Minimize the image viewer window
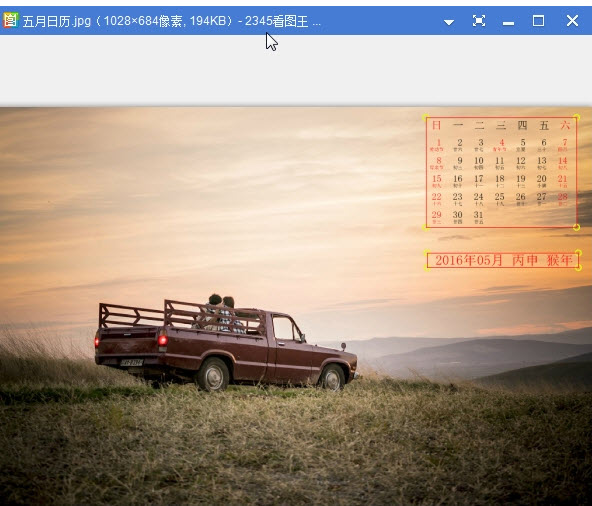This screenshot has width=592, height=506. tap(509, 23)
